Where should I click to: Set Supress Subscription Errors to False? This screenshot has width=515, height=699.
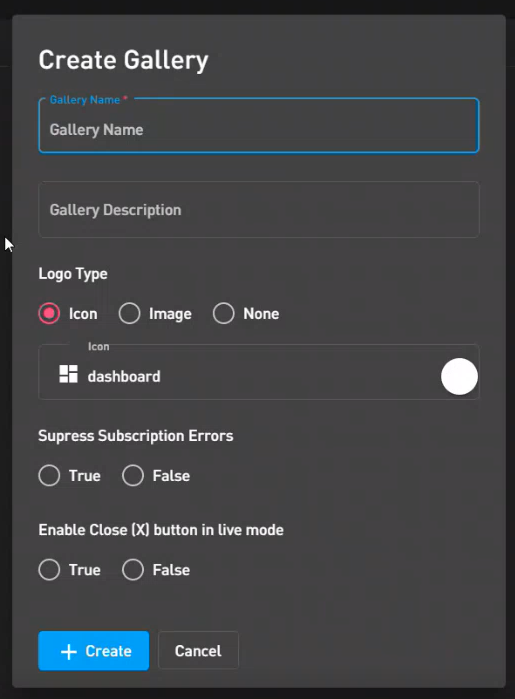(133, 475)
